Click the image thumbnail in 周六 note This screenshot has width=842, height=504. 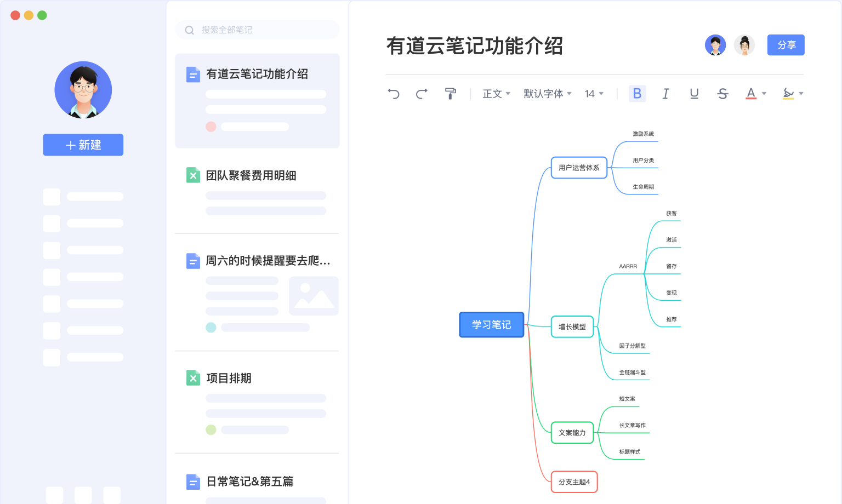(x=314, y=296)
